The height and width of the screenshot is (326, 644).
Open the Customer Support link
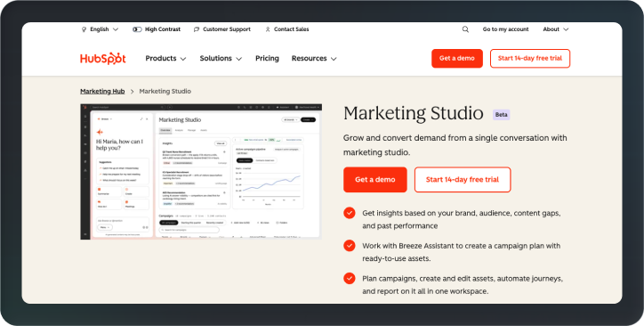tap(221, 29)
